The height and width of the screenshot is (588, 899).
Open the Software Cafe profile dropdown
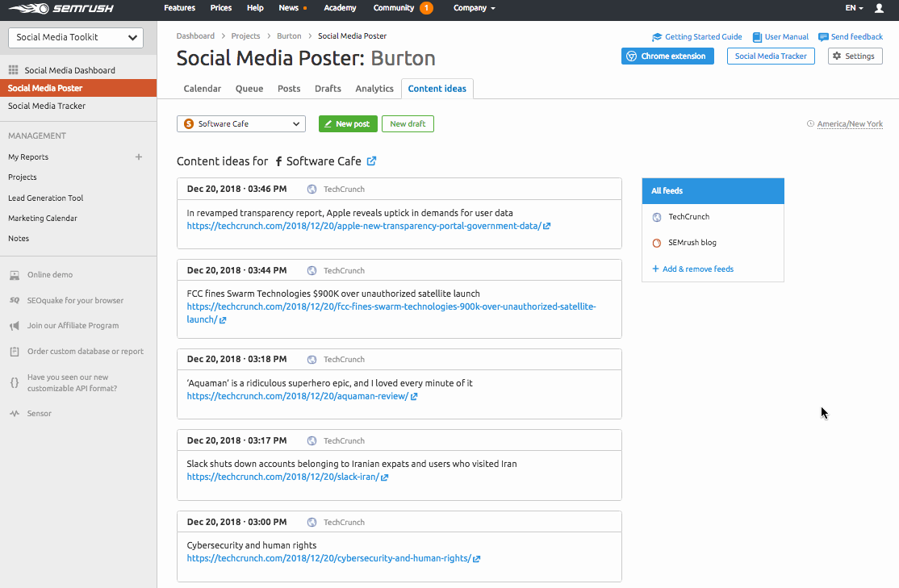[x=240, y=123]
